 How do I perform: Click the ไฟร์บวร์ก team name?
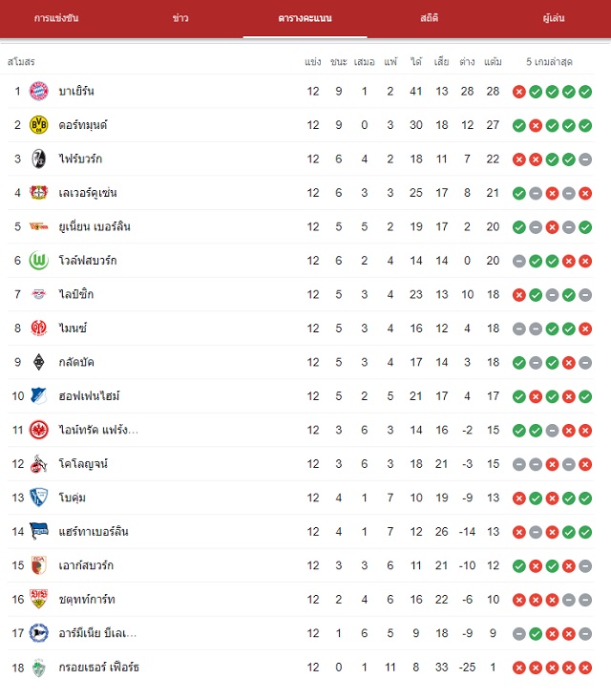pos(80,159)
